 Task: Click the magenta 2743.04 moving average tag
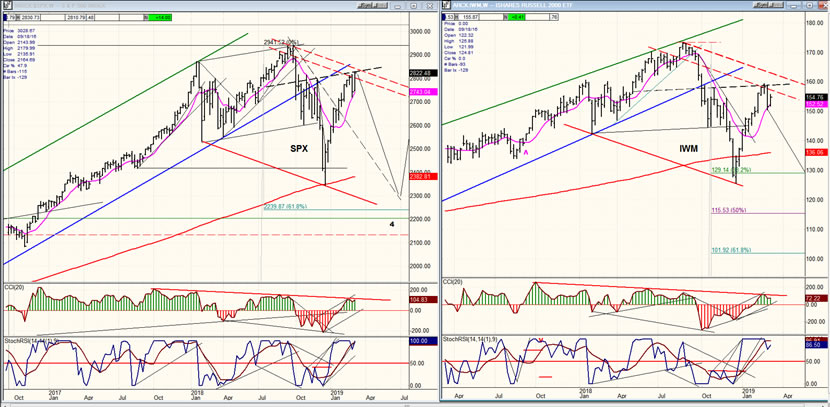coord(421,92)
